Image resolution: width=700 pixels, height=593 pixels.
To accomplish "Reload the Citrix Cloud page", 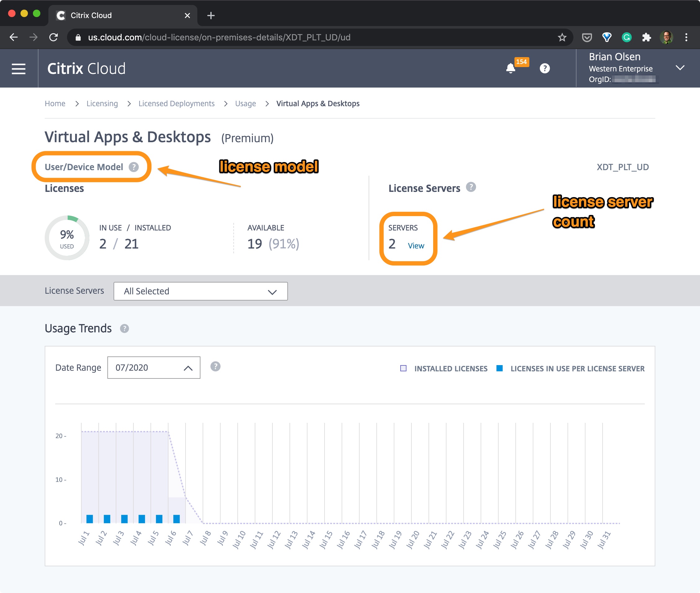I will point(53,37).
